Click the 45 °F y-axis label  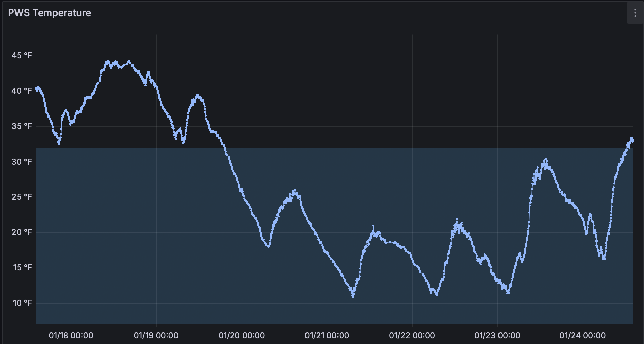(22, 56)
